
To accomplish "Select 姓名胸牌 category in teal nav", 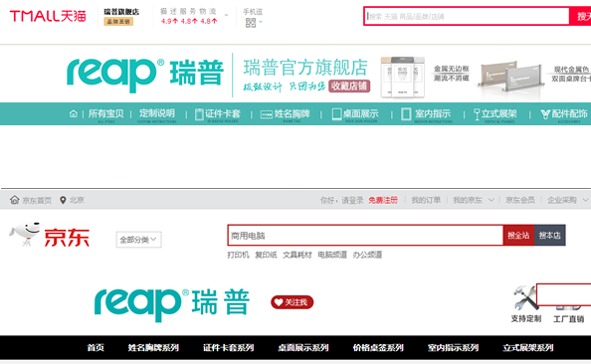I will click(286, 113).
